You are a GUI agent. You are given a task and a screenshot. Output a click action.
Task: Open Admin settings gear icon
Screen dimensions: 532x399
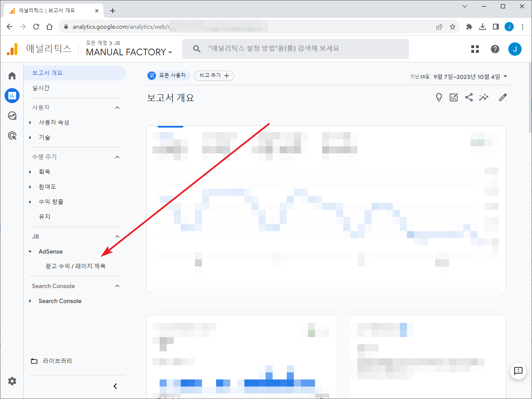12,381
